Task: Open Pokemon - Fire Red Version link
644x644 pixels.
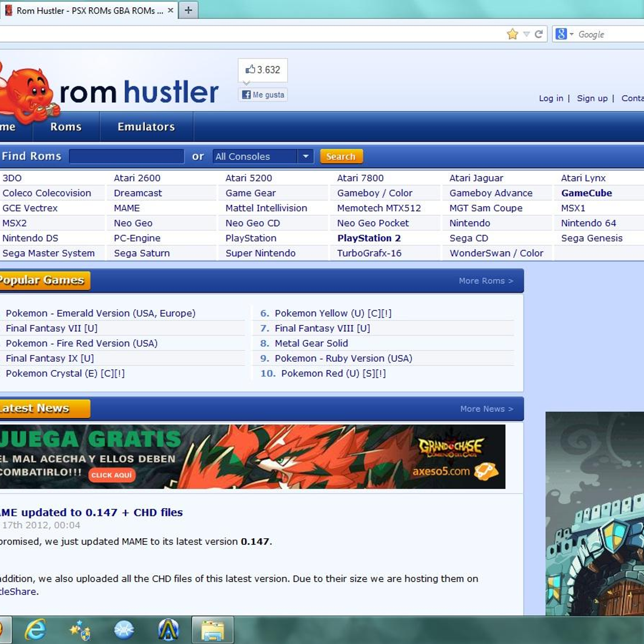Action: pyautogui.click(x=82, y=343)
